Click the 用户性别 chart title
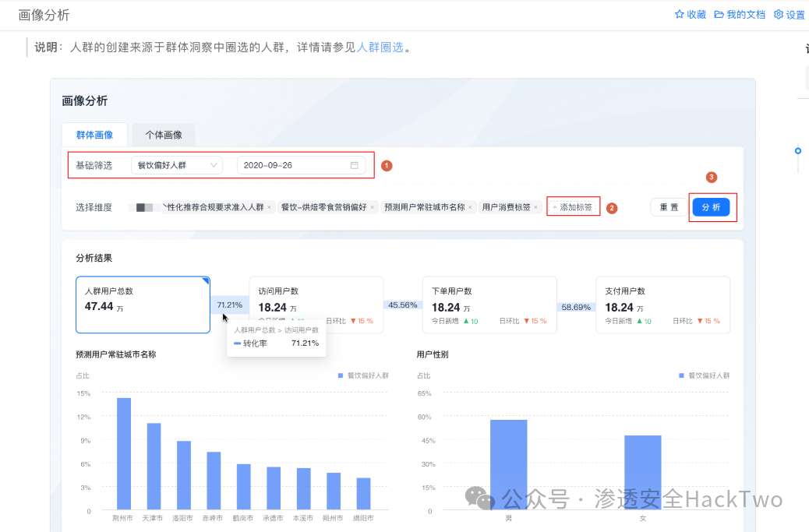The height and width of the screenshot is (532, 809). (433, 354)
